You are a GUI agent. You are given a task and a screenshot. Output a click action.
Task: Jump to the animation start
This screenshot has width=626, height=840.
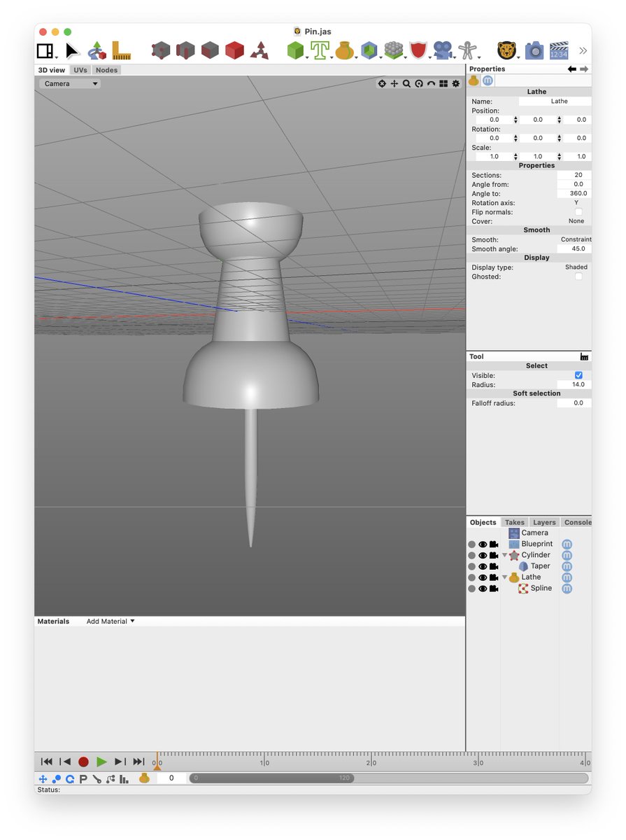(47, 762)
